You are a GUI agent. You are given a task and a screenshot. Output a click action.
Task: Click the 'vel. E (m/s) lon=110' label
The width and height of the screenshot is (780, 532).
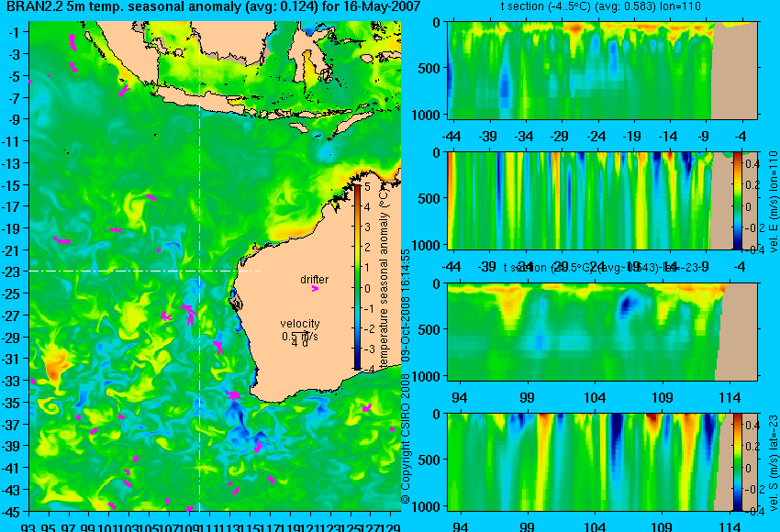point(773,202)
